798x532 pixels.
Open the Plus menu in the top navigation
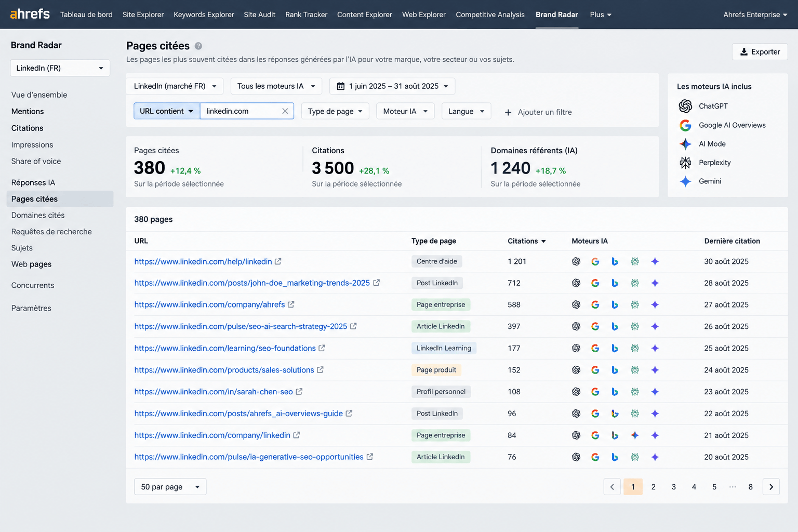(601, 15)
